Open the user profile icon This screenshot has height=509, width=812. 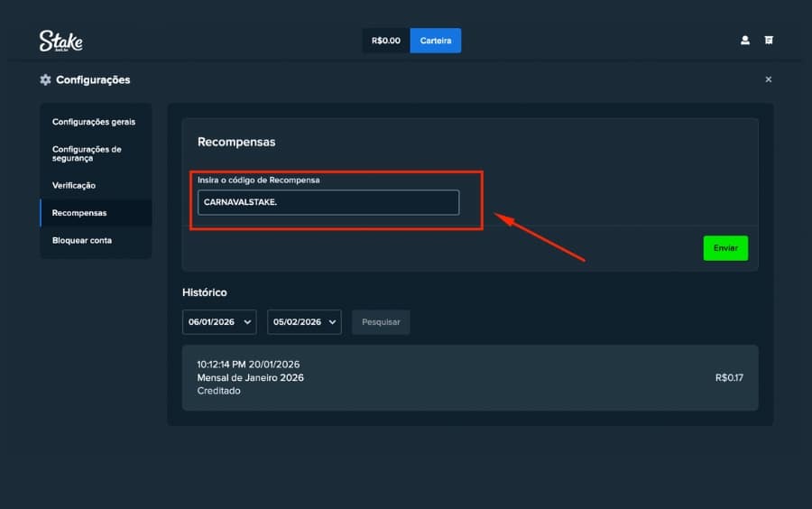point(744,41)
